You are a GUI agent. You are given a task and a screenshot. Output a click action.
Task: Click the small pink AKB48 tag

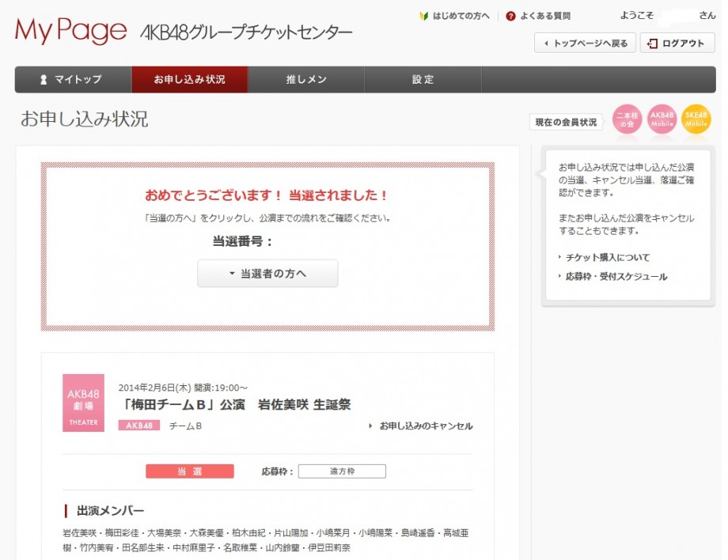(x=138, y=425)
